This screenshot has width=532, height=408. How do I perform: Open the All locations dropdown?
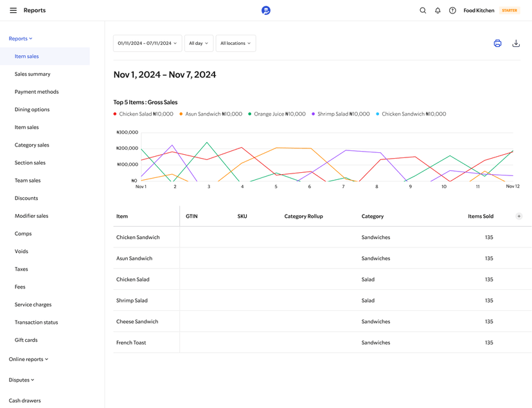click(x=236, y=44)
